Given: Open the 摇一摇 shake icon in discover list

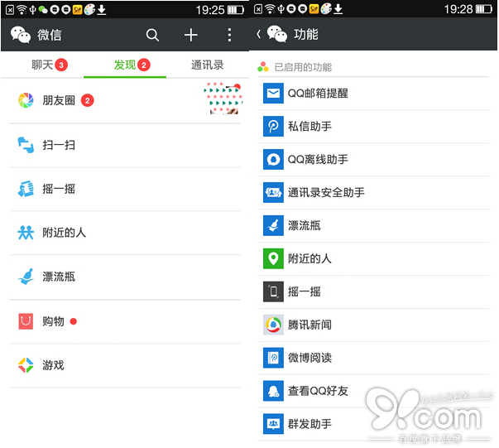Looking at the screenshot, I should coord(26,189).
